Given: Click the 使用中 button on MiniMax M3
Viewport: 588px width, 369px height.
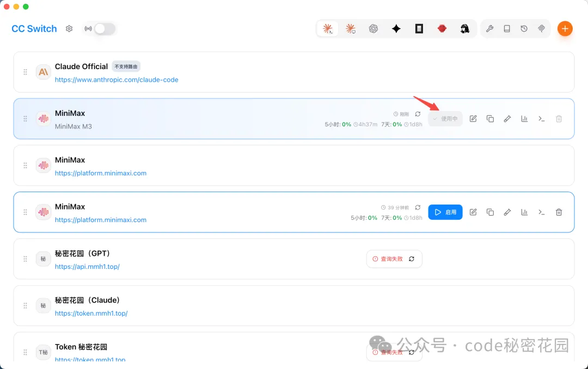Looking at the screenshot, I should (445, 119).
